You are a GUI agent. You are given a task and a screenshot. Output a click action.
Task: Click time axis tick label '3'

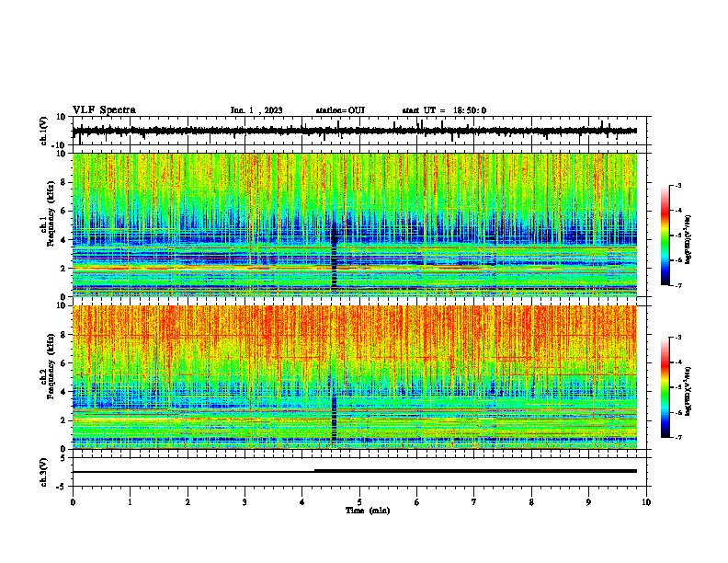point(245,502)
